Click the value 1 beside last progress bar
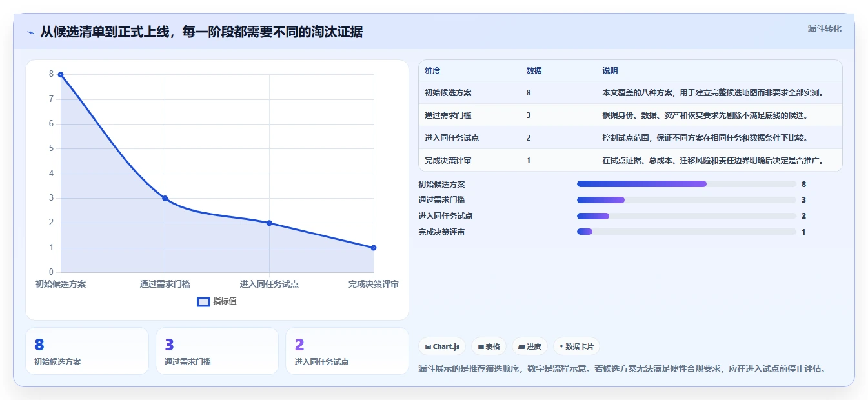The image size is (868, 400). point(803,232)
